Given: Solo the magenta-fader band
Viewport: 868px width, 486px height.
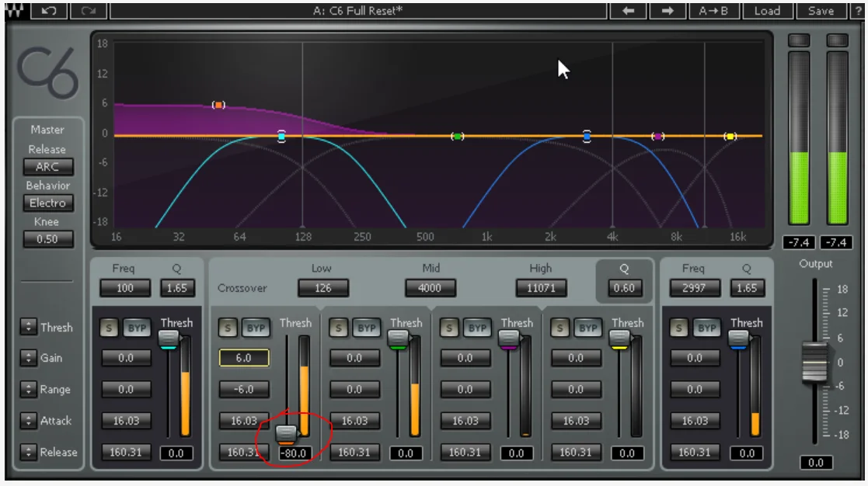Looking at the screenshot, I should (449, 328).
